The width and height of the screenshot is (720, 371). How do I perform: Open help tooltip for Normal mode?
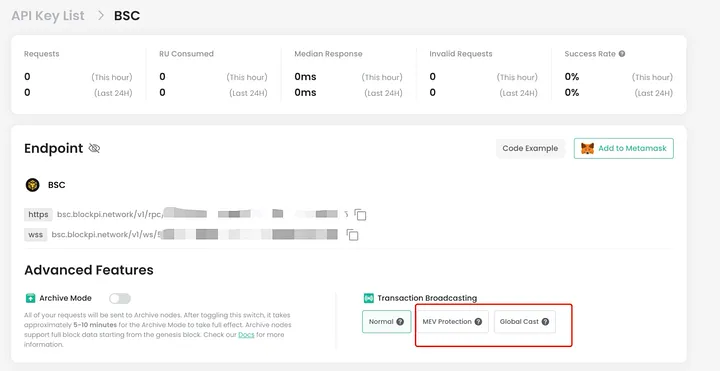tap(400, 322)
